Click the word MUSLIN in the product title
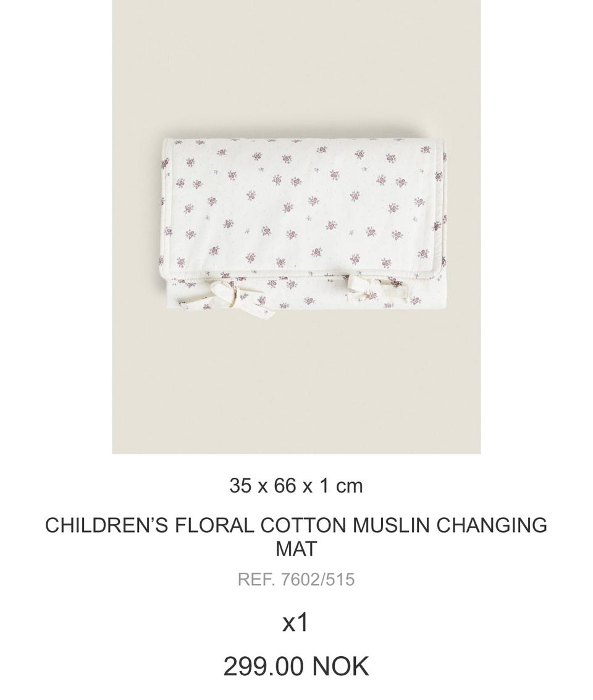Viewport: 593px width, 700px height. (392, 525)
